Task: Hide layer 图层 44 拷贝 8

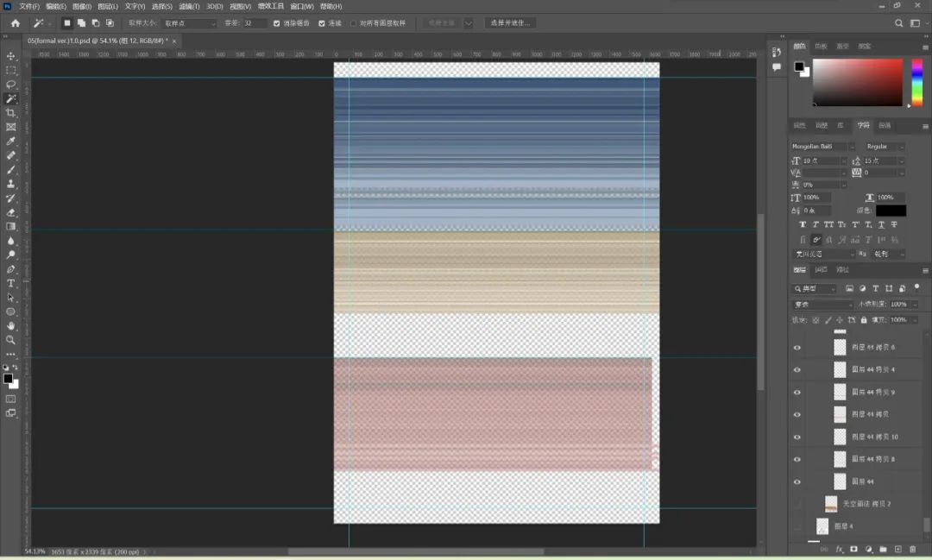Action: [797, 460]
